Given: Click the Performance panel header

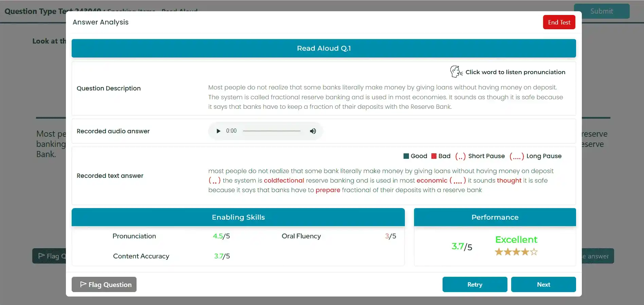Looking at the screenshot, I should [495, 217].
